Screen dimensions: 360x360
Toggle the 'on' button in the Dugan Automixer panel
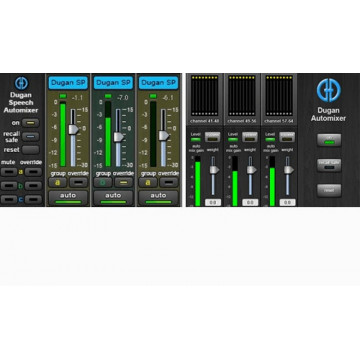(329, 140)
